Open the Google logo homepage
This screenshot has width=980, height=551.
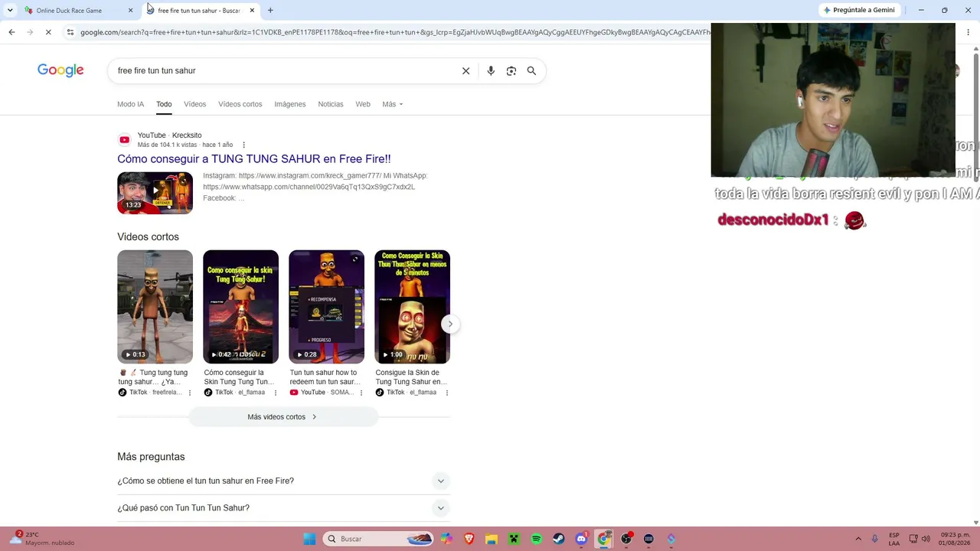60,70
